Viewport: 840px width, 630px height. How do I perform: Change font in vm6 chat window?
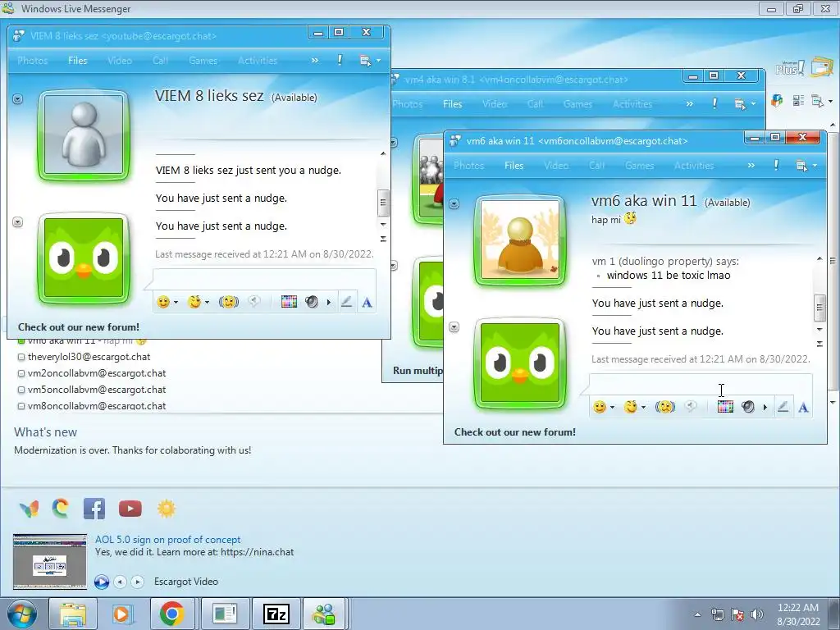(803, 408)
